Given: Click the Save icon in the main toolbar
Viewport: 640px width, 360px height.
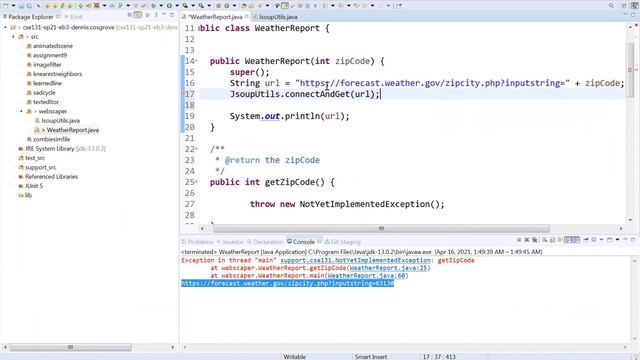Looking at the screenshot, I should click(x=21, y=6).
